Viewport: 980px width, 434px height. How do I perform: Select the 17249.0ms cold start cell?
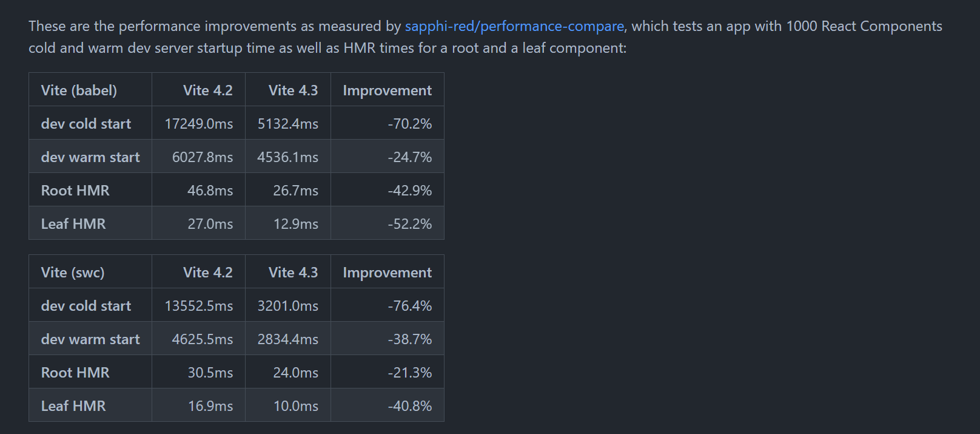198,124
